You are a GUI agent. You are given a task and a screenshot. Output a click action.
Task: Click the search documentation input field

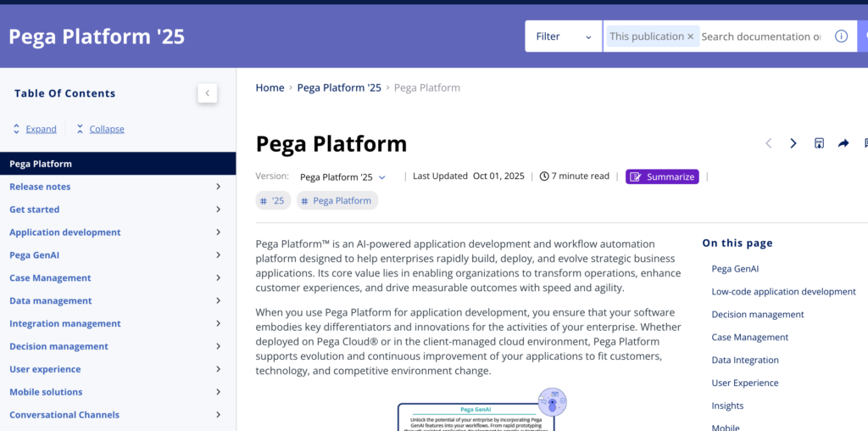(x=761, y=36)
